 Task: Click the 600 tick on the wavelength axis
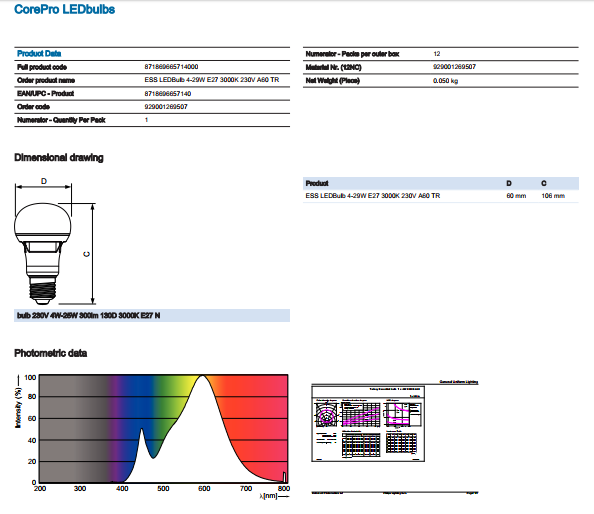(204, 489)
